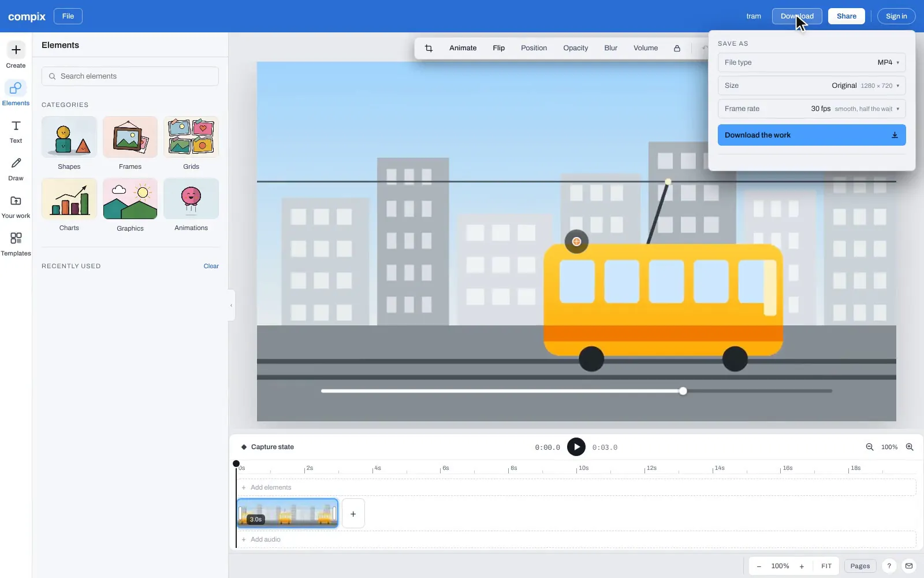Collapse the Elements side panel

coord(231,305)
